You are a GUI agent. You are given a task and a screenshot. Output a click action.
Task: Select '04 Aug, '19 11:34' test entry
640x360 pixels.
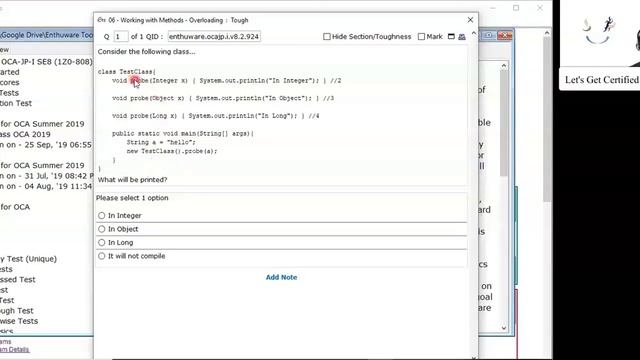pyautogui.click(x=46, y=186)
